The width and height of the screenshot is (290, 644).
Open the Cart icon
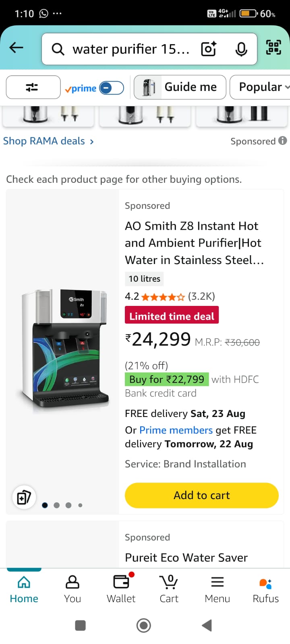click(169, 588)
